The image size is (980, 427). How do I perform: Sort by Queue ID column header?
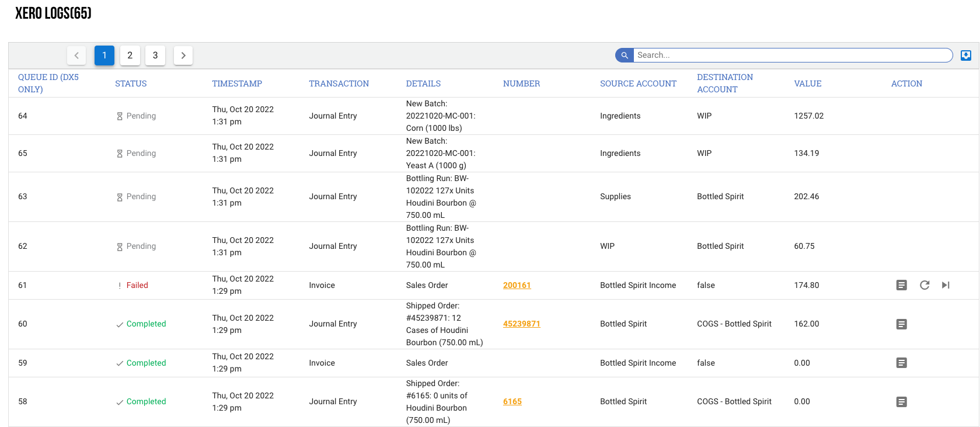(48, 83)
